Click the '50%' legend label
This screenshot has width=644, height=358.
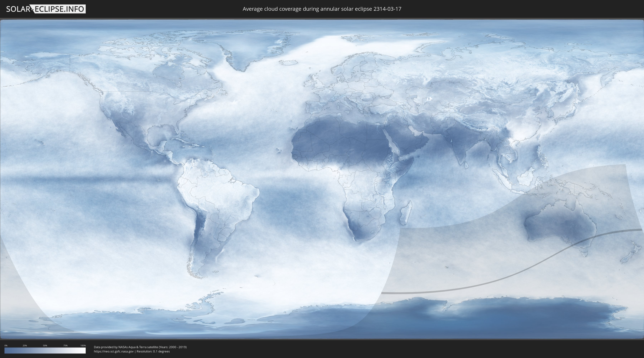pos(45,345)
